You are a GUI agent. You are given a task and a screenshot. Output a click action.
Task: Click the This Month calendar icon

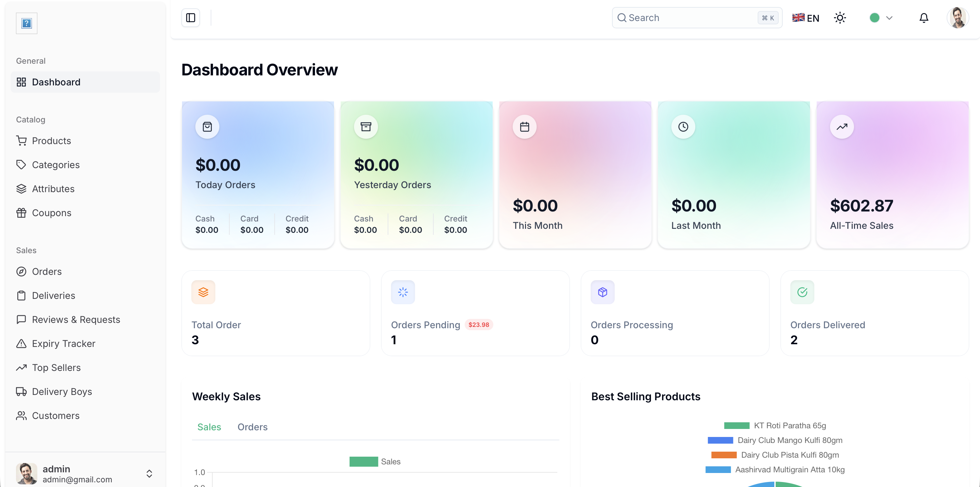point(525,127)
